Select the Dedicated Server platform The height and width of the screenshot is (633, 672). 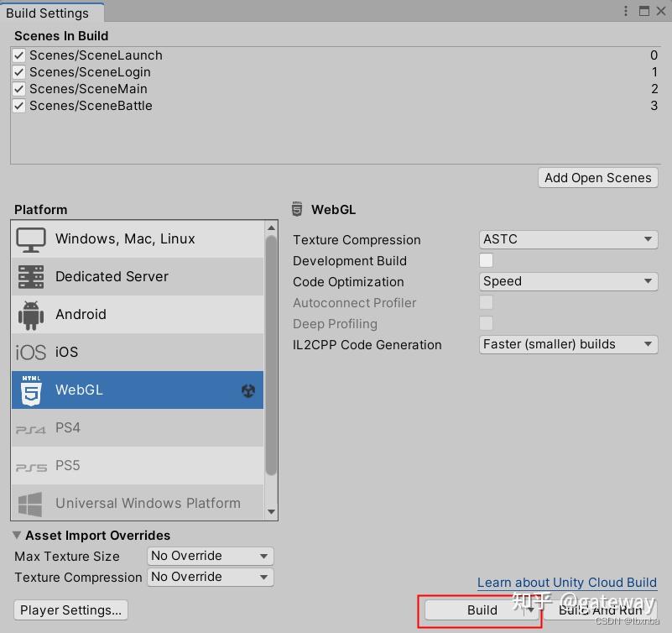138,276
